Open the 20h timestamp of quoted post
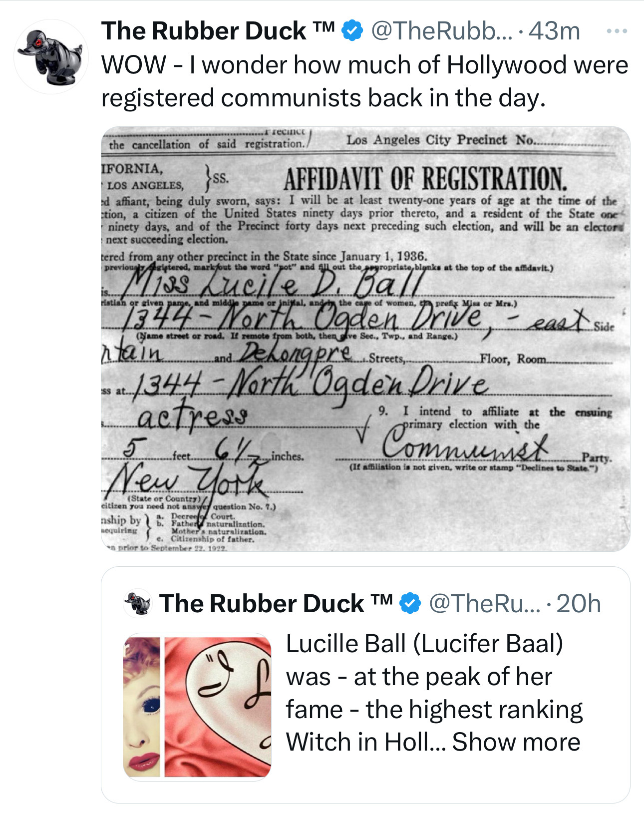 (578, 603)
